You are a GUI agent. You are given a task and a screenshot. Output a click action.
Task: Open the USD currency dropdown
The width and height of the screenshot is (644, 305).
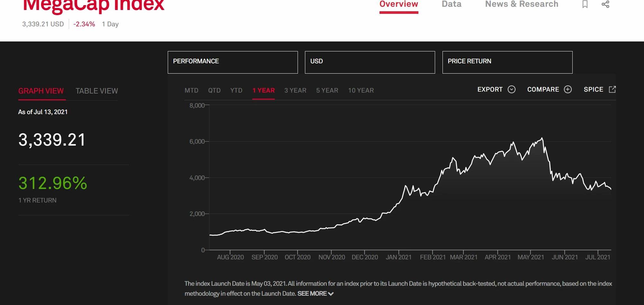[x=370, y=62]
